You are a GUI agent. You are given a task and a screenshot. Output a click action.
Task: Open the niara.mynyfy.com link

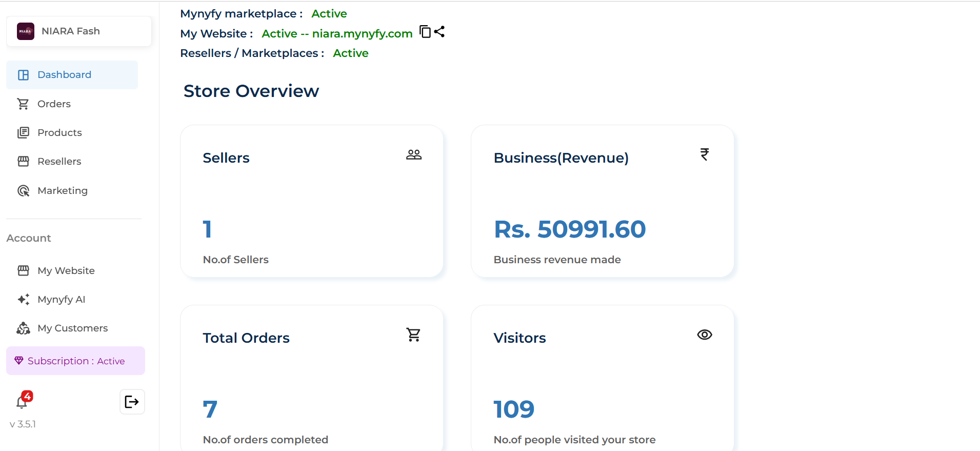click(362, 33)
